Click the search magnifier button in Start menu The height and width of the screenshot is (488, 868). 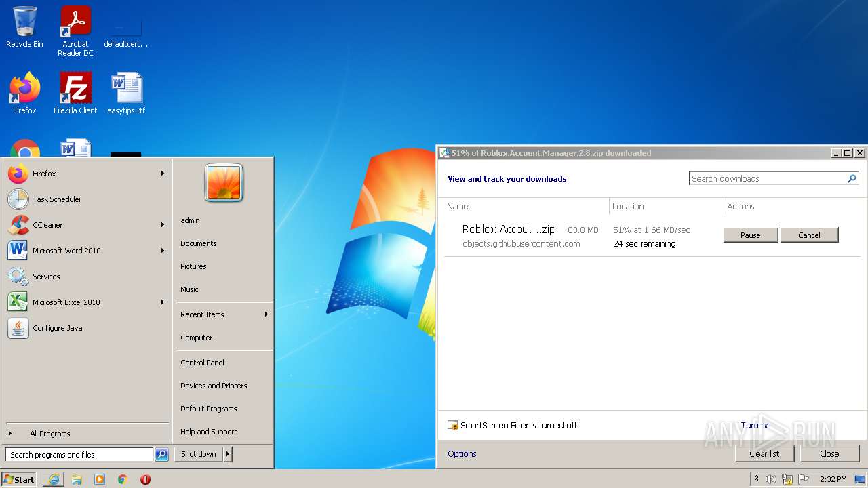(161, 455)
